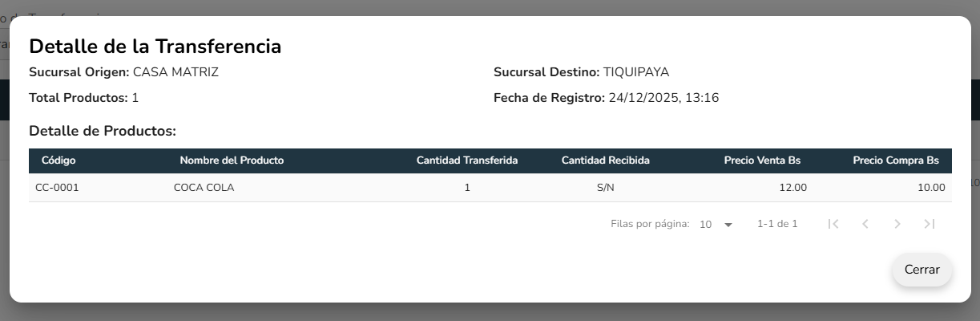Select the Cantidad Transferida column header
980x321 pixels.
click(x=467, y=160)
